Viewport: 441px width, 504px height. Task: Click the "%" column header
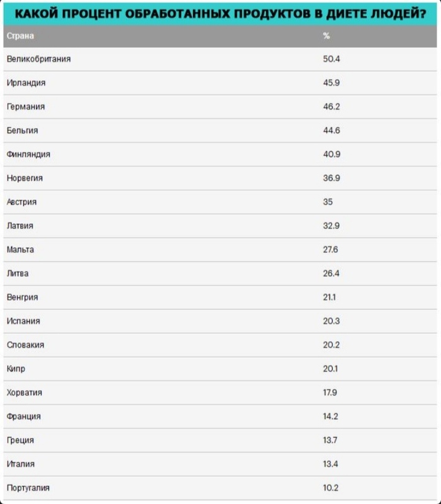pos(326,36)
